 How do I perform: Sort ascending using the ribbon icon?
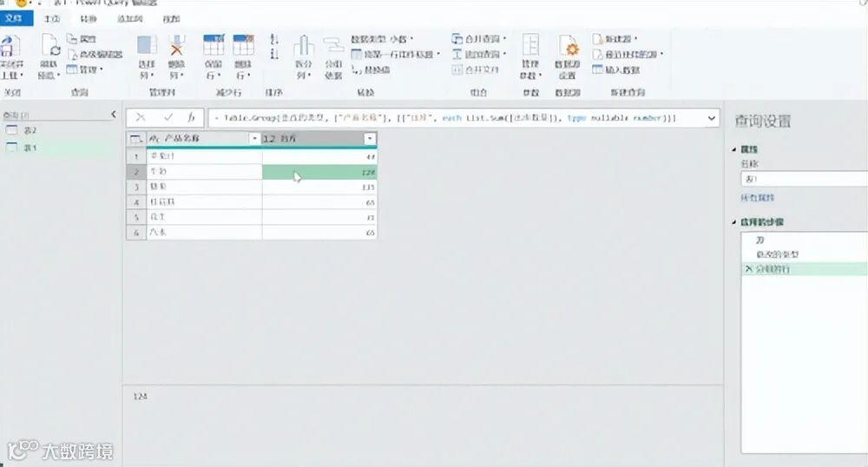[274, 40]
